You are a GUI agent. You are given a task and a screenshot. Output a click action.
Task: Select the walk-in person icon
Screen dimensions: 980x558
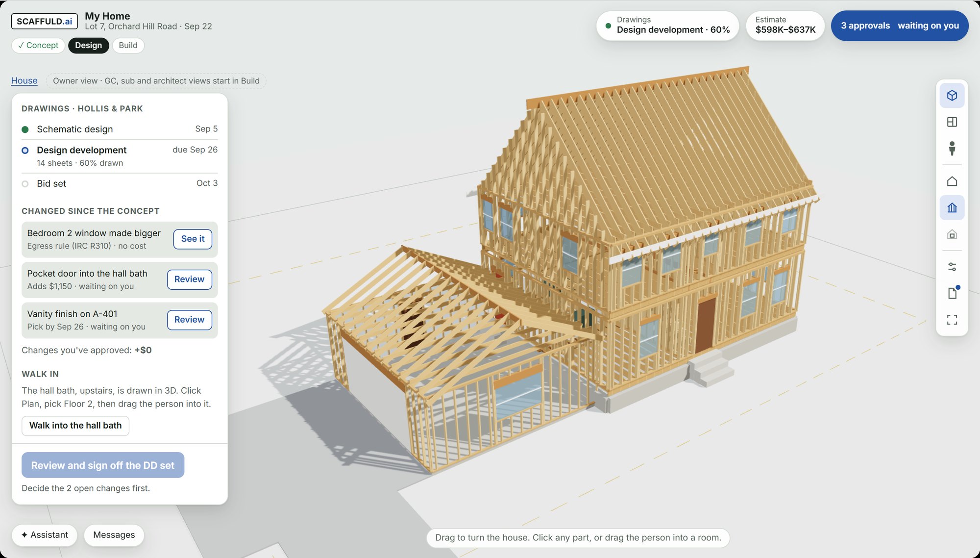click(952, 148)
